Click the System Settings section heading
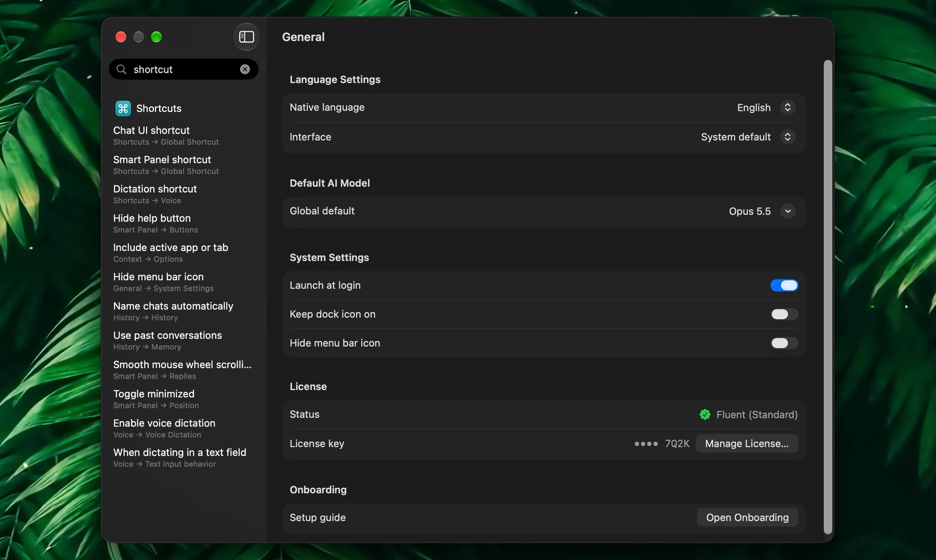The width and height of the screenshot is (936, 560). click(x=329, y=257)
